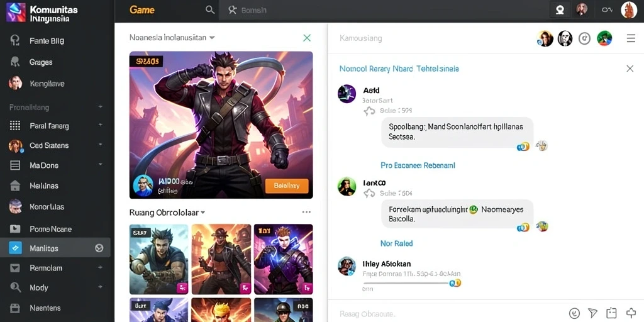Screen dimensions: 644x322
Task: Expand the Ruang Obrcololaar dropdown
Action: 203,213
